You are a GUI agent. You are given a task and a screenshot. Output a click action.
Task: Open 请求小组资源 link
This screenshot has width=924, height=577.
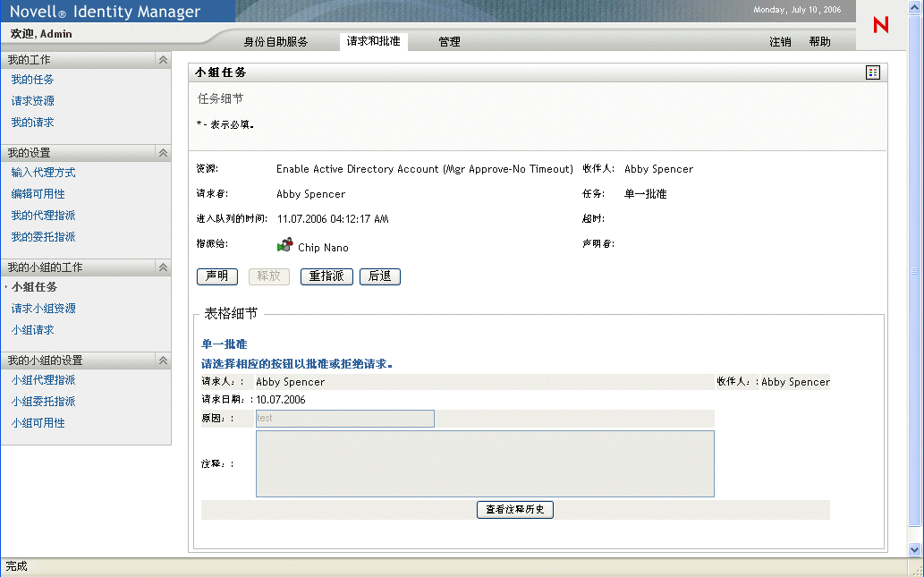[x=43, y=309]
